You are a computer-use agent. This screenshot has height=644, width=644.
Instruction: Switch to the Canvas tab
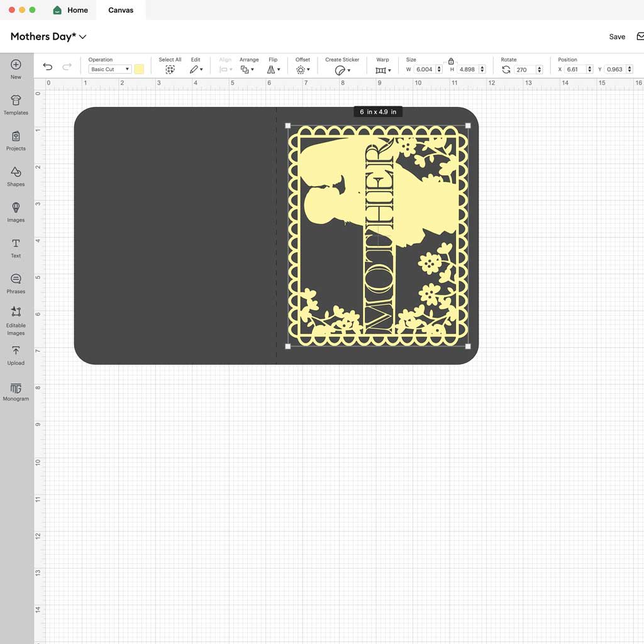[121, 10]
